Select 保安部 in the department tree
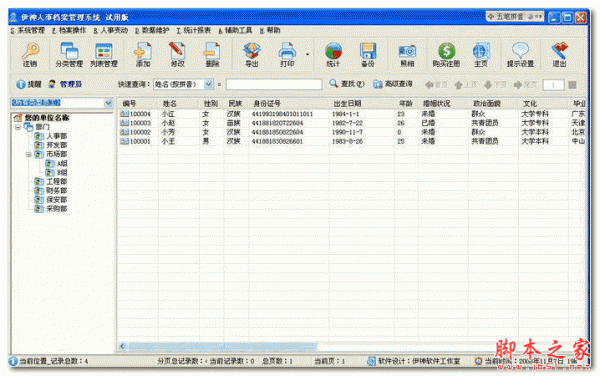Image resolution: width=600 pixels, height=376 pixels. click(x=56, y=200)
